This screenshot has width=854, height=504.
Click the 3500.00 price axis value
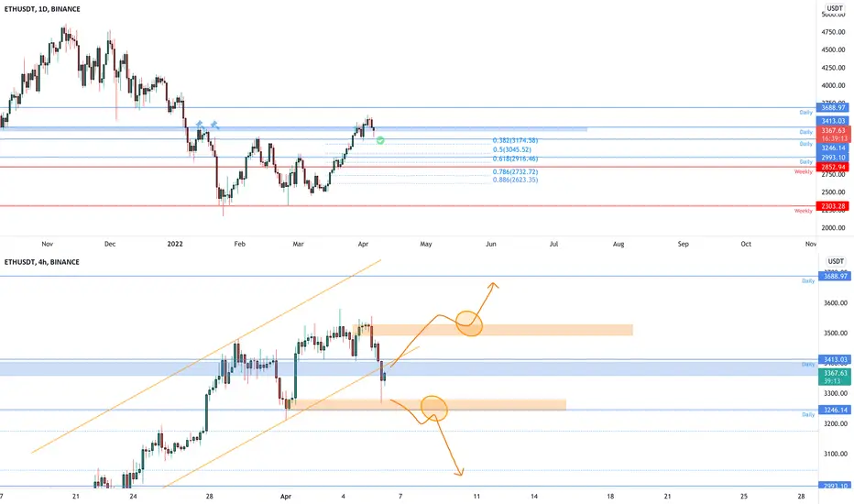836,333
